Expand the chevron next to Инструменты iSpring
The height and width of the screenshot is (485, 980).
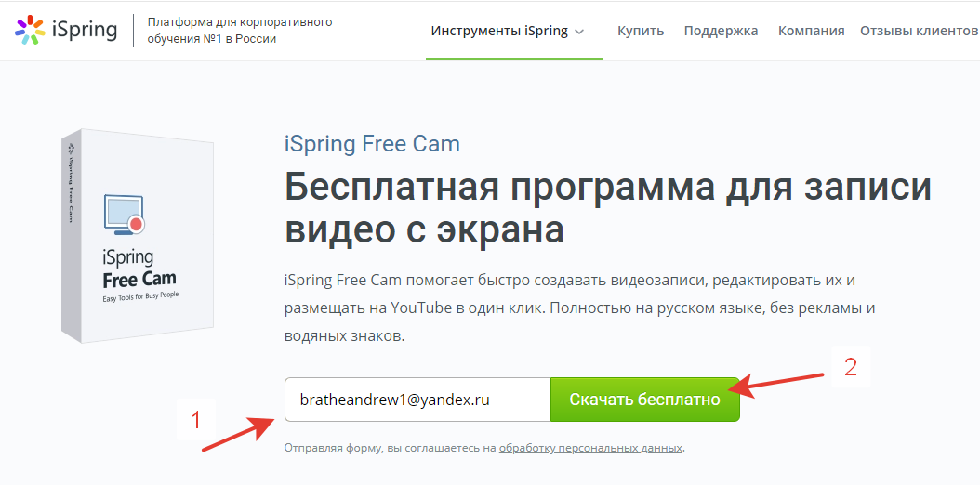coord(579,32)
